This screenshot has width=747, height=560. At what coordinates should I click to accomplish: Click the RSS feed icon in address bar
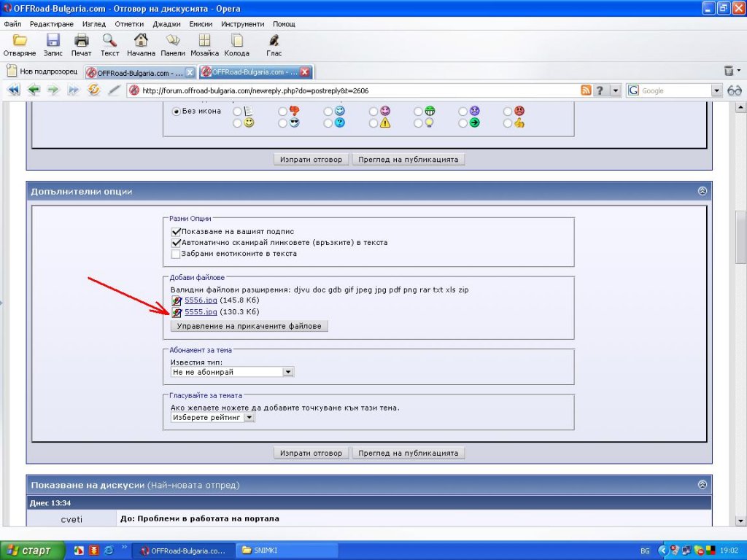tap(586, 90)
